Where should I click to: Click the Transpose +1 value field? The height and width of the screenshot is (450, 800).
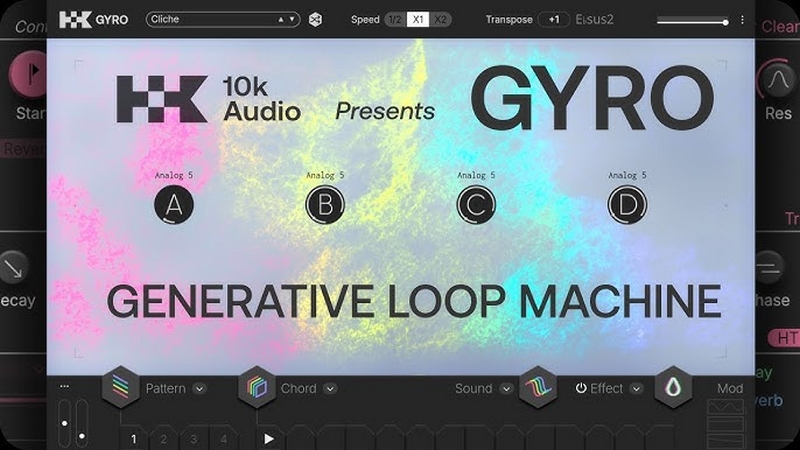[554, 20]
